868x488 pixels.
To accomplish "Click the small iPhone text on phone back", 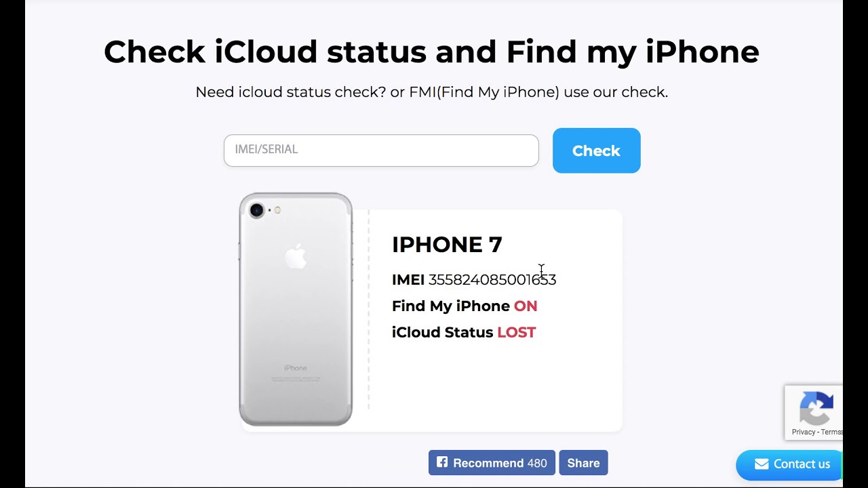I will click(296, 368).
